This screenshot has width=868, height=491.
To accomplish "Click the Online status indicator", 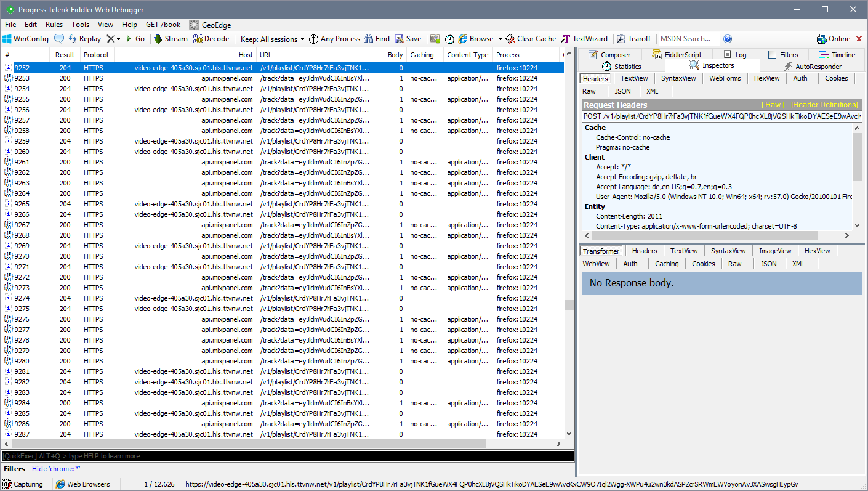I will [x=834, y=39].
